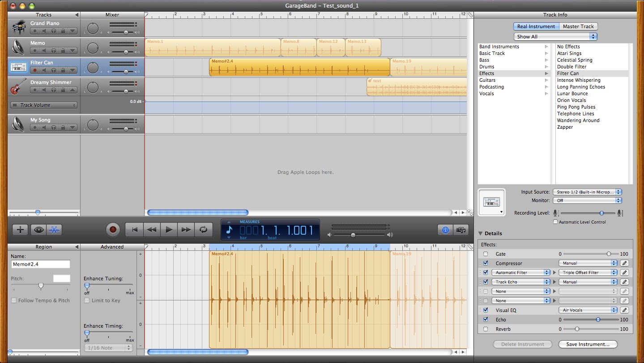This screenshot has width=644, height=363.
Task: Show automation for the Filter Can track
Action: point(73,70)
